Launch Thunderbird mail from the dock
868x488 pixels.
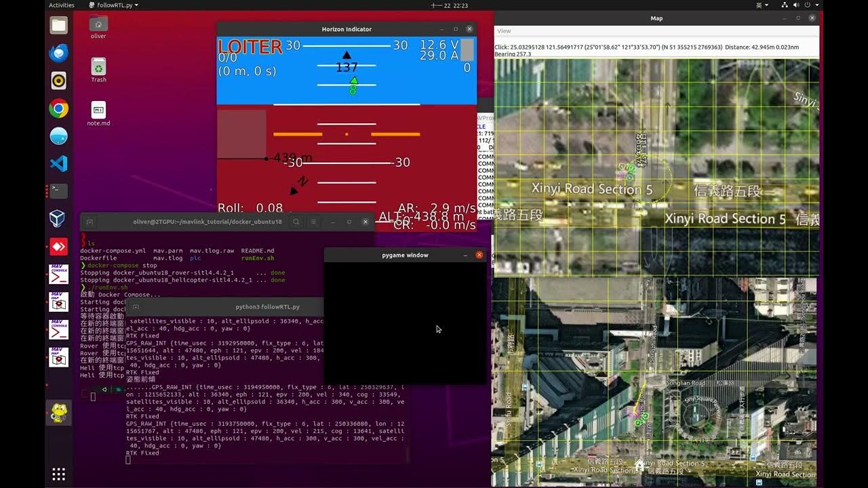tap(58, 53)
